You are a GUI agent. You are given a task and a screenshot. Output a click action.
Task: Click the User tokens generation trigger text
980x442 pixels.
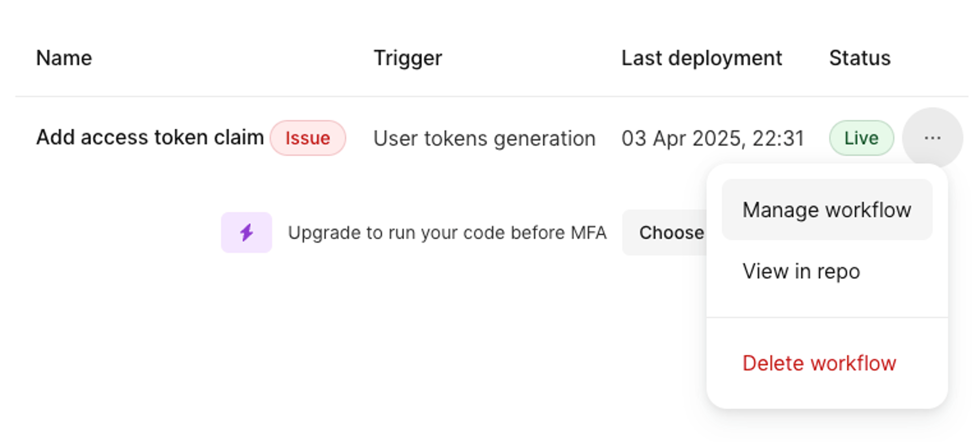coord(484,138)
